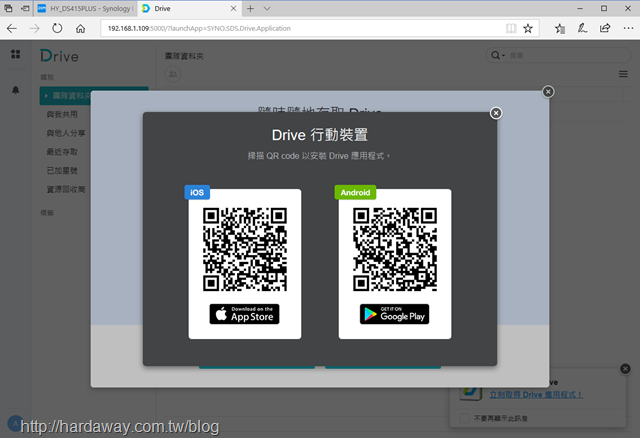Click the Drive logo in the sidebar
This screenshot has width=640, height=438.
(60, 56)
